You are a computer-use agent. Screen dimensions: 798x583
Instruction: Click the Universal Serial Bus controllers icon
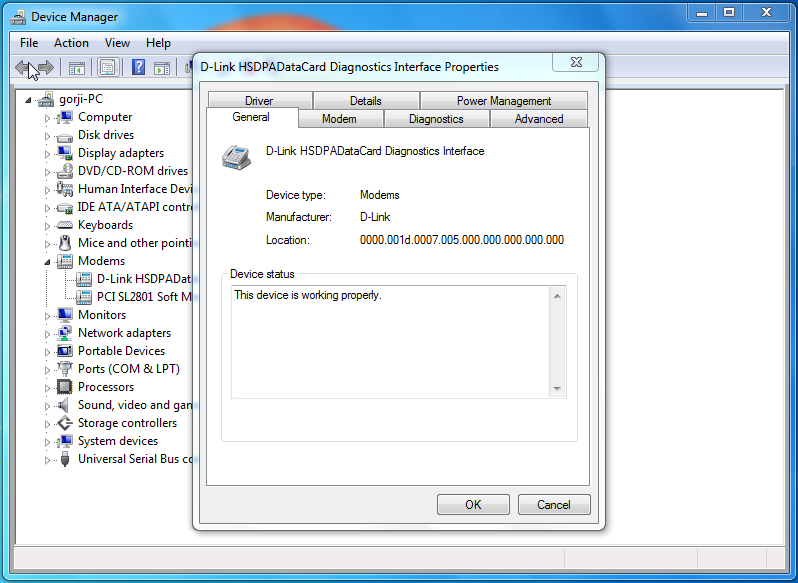65,459
